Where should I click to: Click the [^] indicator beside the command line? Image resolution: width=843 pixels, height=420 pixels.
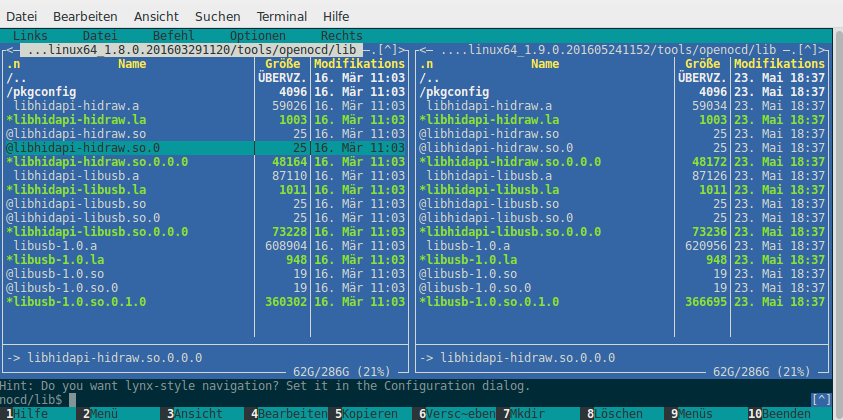(x=820, y=399)
